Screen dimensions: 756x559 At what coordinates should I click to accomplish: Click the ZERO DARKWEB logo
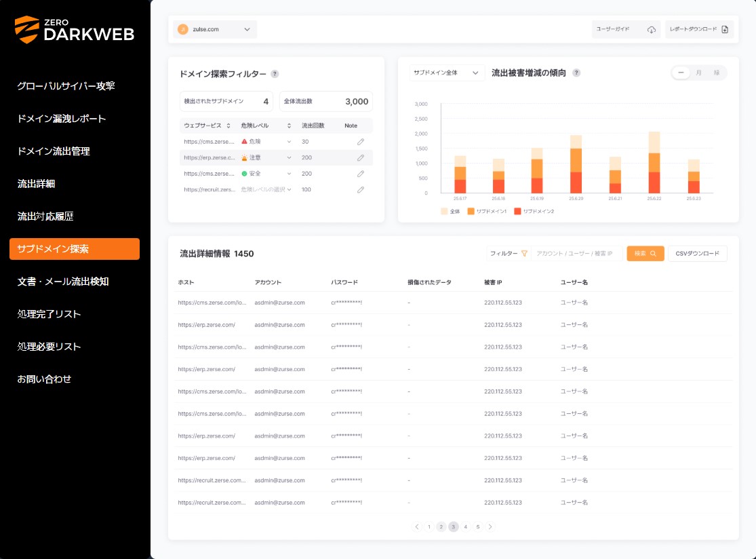tap(73, 29)
